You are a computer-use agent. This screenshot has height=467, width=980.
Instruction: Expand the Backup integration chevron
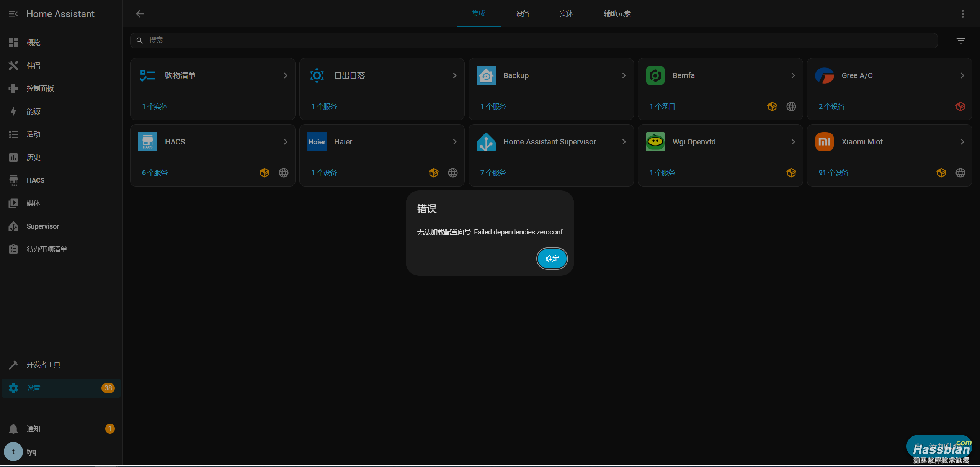[624, 75]
